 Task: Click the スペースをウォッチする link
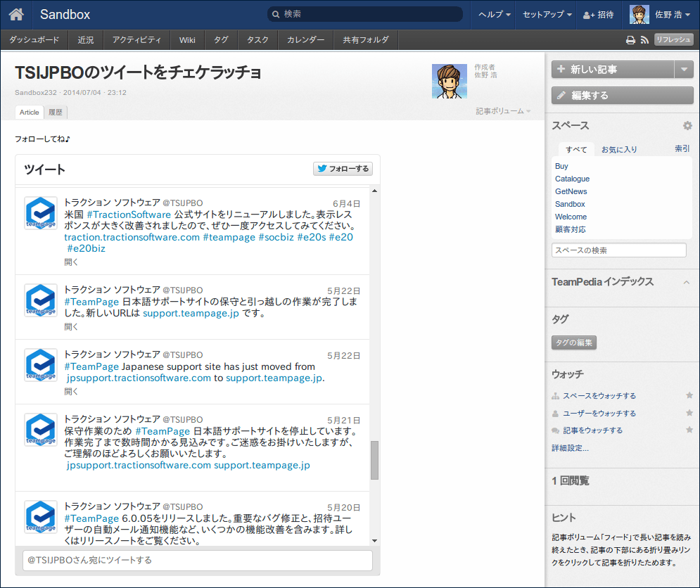599,395
